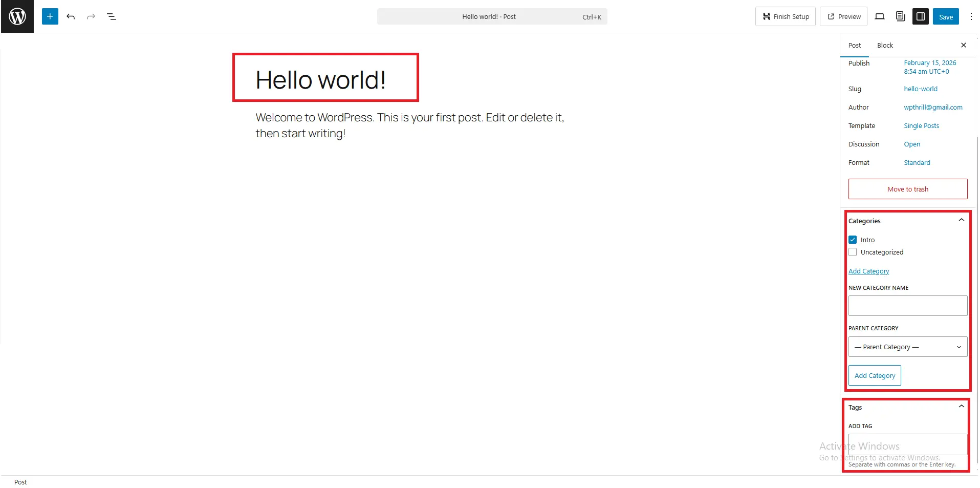
Task: Select the Post tab
Action: click(854, 45)
